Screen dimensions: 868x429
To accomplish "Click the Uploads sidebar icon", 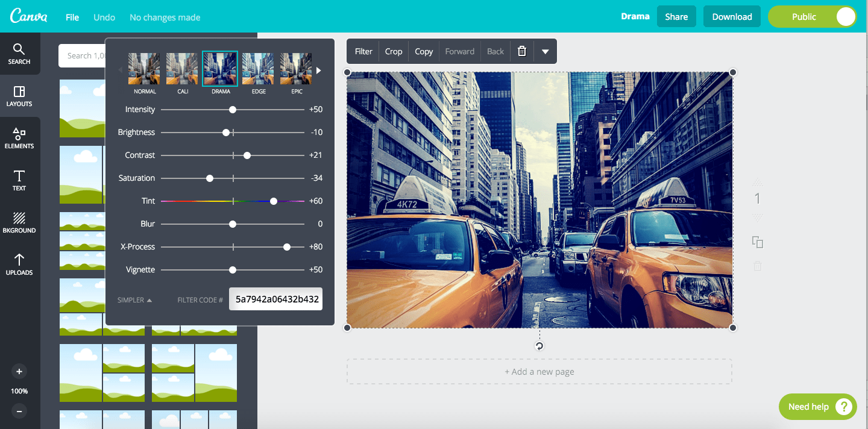I will pyautogui.click(x=19, y=265).
